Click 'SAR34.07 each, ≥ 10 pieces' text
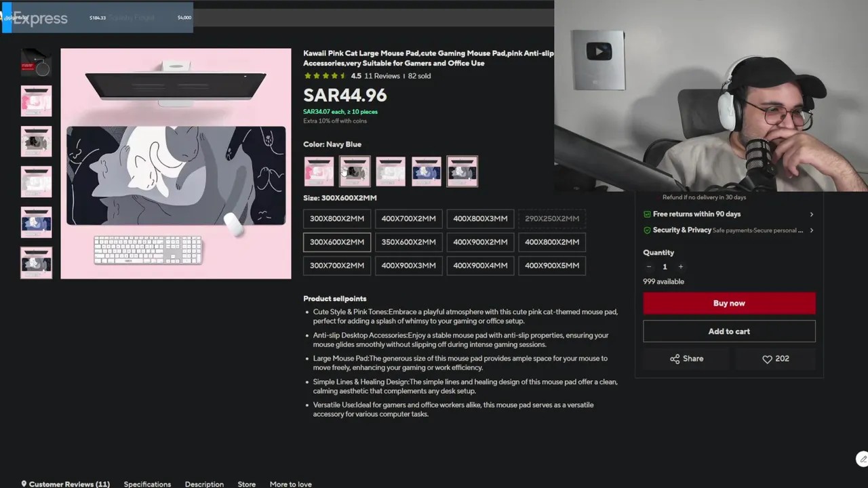Viewport: 868px width, 488px height. coord(340,112)
